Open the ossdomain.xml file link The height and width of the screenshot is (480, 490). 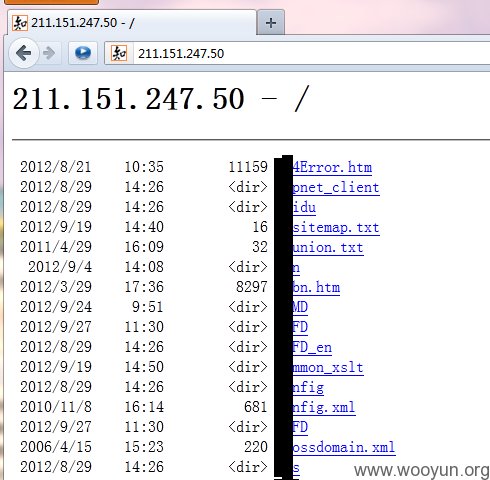[344, 447]
